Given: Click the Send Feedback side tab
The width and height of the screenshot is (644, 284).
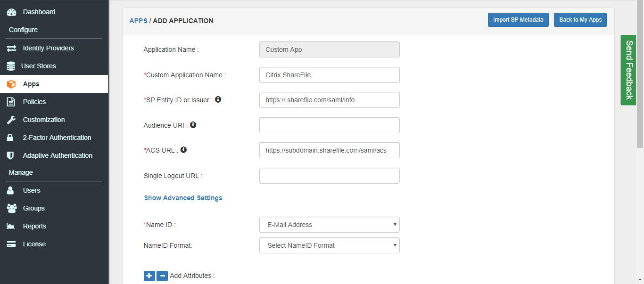Looking at the screenshot, I should click(628, 70).
